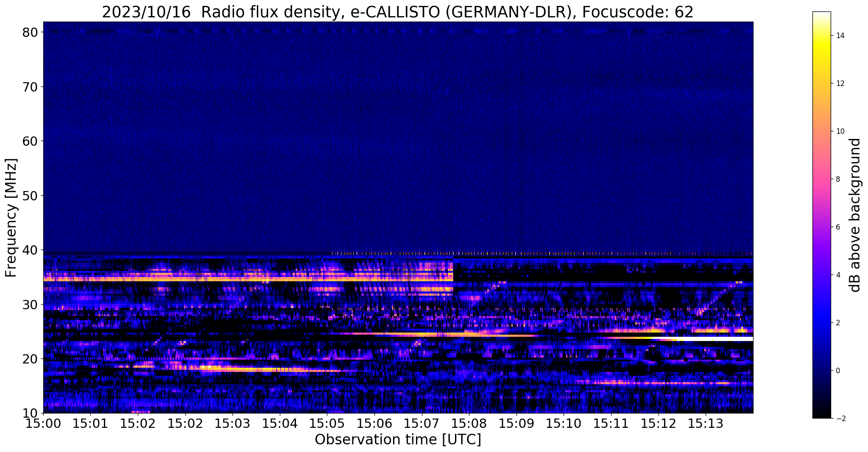Click the 15:09 time tick label
Image resolution: width=868 pixels, height=452 pixels.
(x=516, y=424)
